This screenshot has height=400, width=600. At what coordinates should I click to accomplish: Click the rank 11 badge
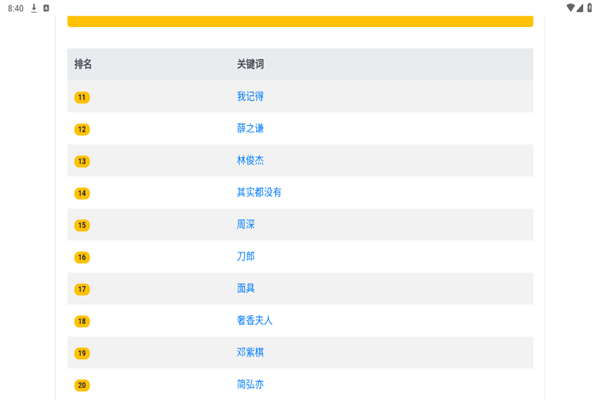click(x=82, y=97)
